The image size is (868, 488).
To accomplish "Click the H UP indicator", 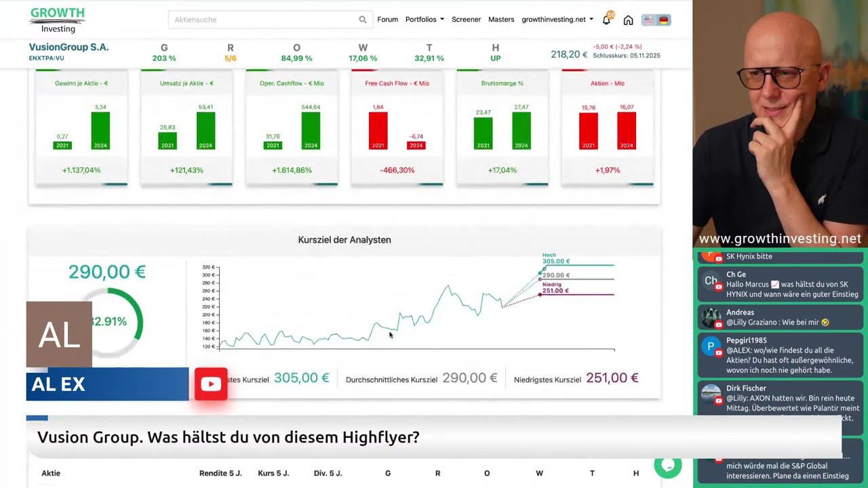I will 496,53.
